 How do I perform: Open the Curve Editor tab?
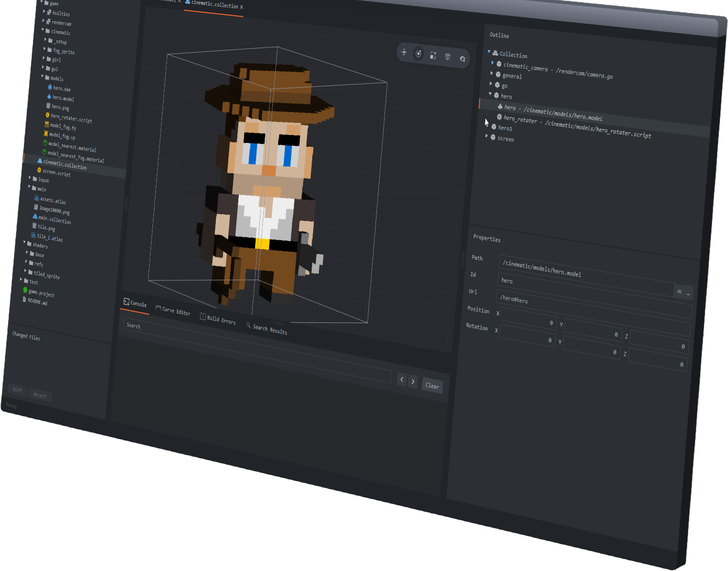coord(173,310)
